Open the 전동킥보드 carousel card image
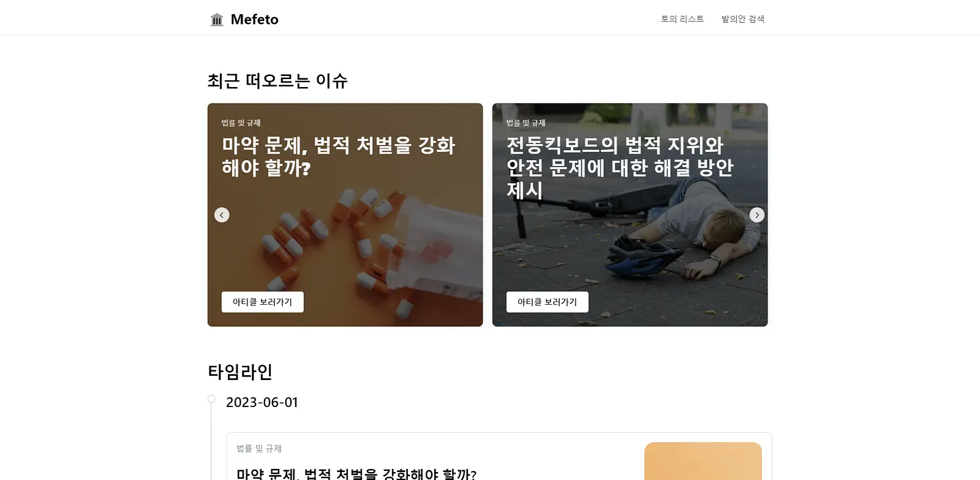 pos(630,215)
